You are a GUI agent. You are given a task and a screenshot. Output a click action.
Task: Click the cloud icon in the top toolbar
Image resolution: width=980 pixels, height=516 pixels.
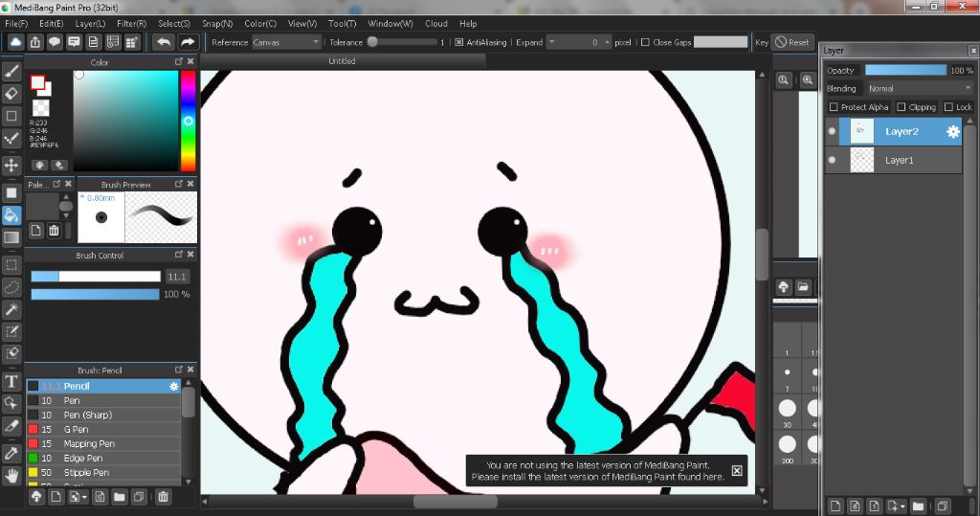click(15, 42)
